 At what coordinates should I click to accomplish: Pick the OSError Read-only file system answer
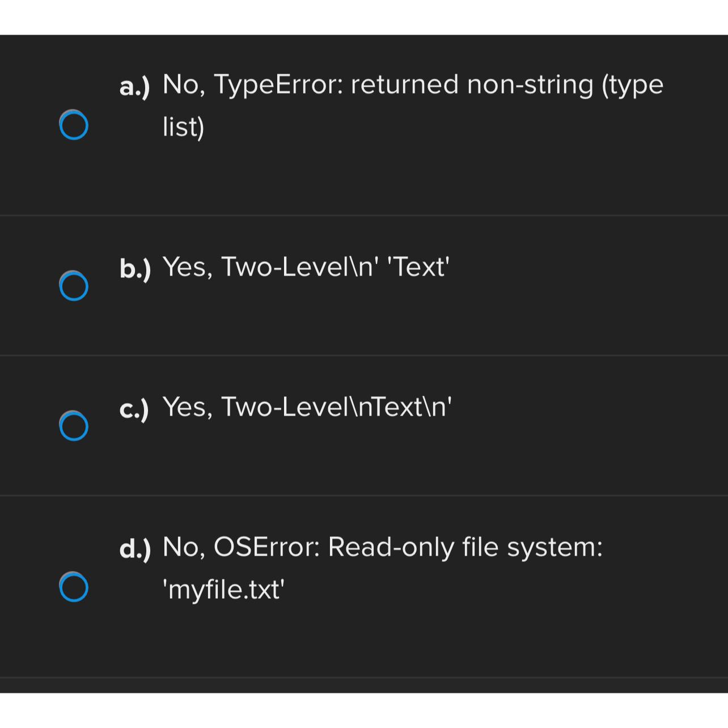click(x=380, y=547)
